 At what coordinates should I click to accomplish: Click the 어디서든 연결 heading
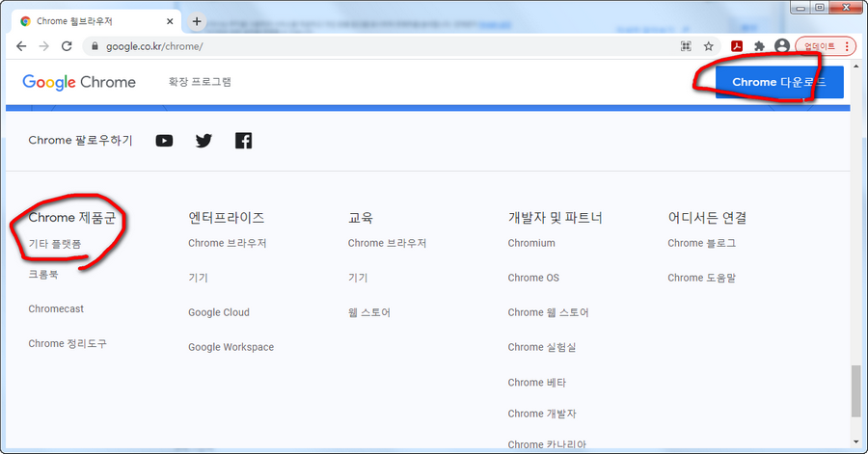click(707, 217)
